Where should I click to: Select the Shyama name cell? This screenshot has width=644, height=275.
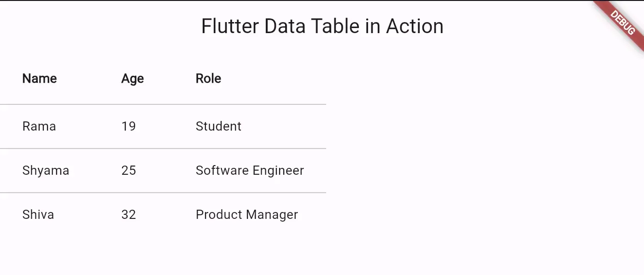46,171
